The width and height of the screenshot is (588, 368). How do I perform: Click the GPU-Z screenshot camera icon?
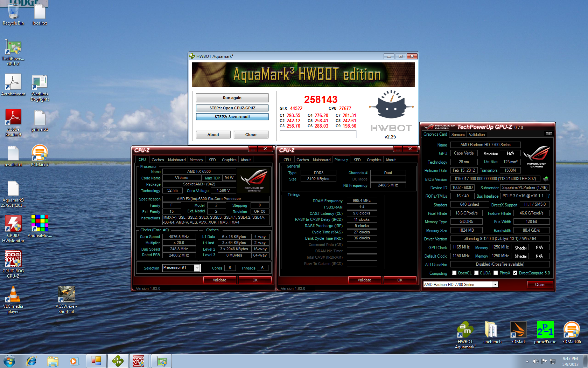tap(549, 134)
